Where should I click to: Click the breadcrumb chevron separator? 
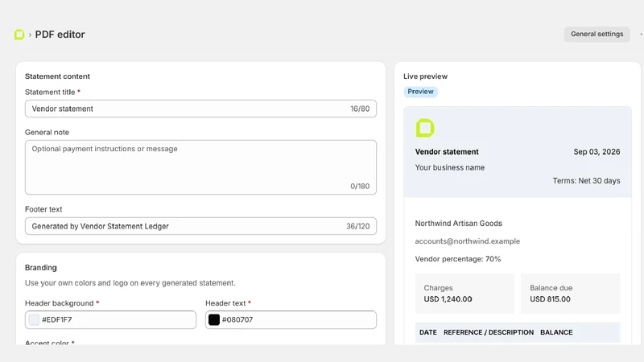[30, 35]
